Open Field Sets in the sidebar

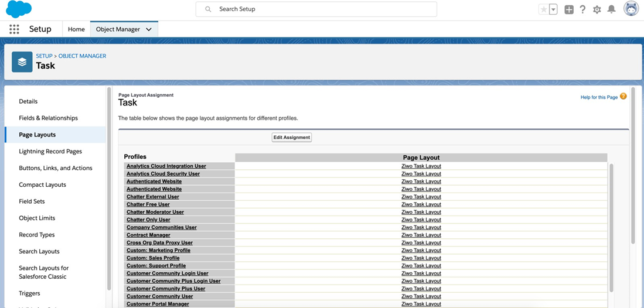(x=32, y=201)
